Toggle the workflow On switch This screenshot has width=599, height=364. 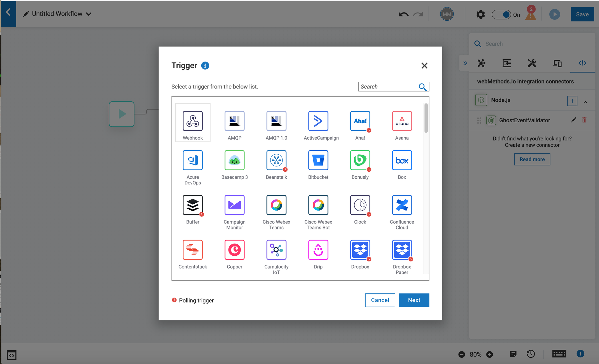[501, 14]
